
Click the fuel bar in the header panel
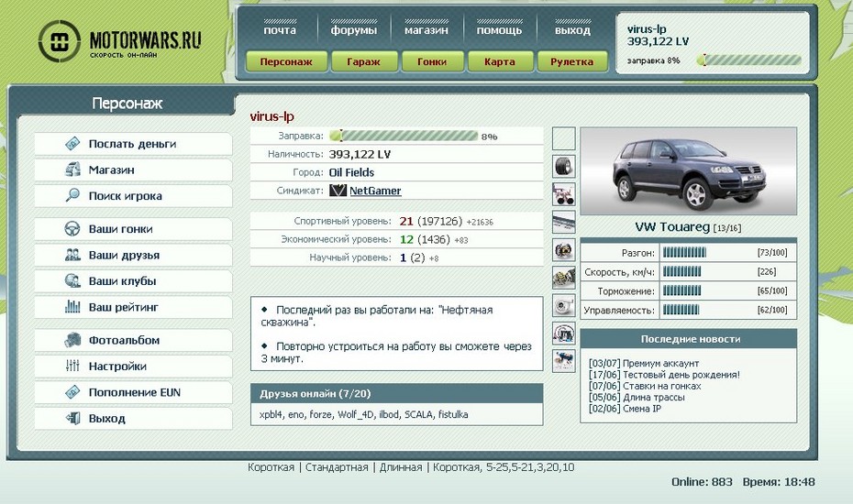pyautogui.click(x=749, y=60)
